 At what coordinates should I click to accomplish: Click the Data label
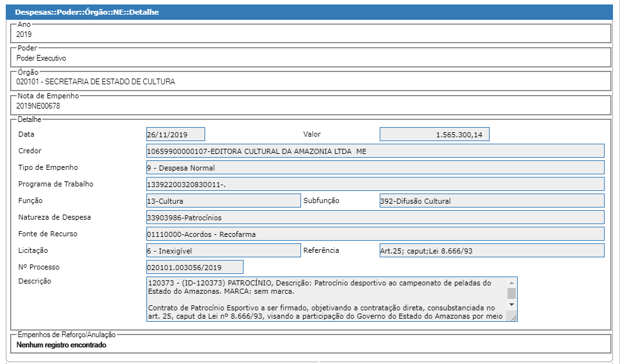[26, 134]
